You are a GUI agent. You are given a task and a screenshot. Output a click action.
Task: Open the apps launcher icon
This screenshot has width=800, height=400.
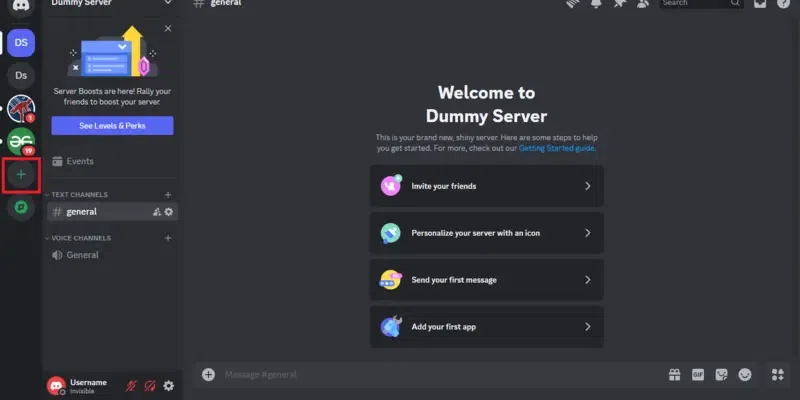point(778,375)
